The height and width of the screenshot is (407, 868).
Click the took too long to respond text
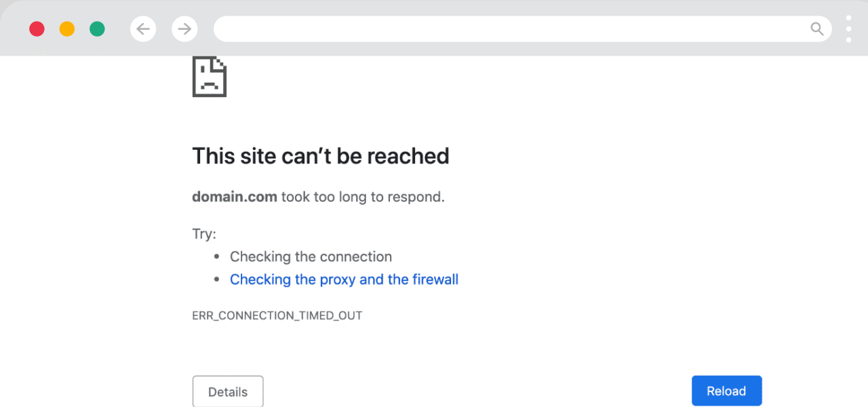(361, 197)
